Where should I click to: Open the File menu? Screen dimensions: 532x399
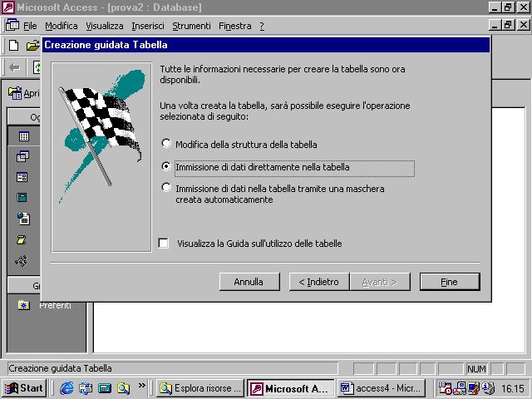[x=30, y=26]
